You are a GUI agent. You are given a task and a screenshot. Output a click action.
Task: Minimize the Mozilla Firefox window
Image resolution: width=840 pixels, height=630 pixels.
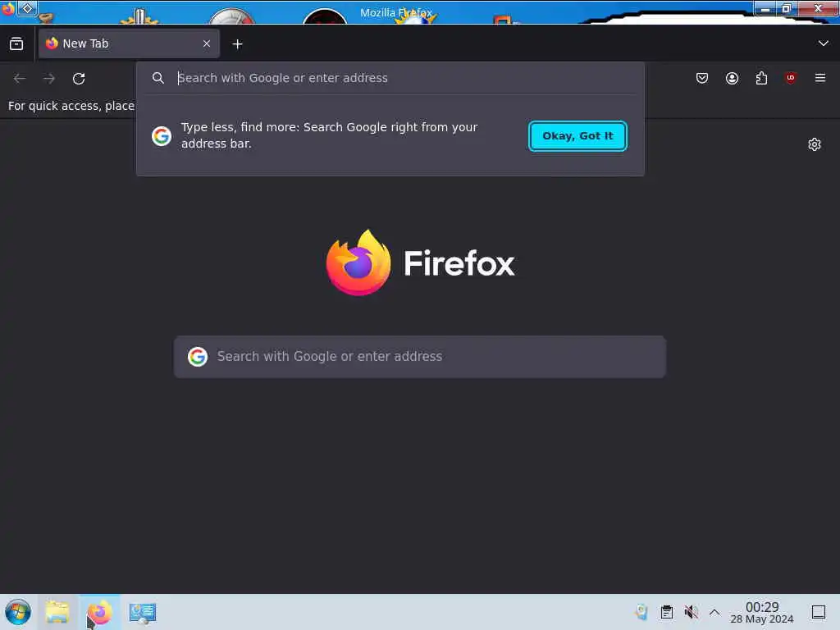coord(765,8)
